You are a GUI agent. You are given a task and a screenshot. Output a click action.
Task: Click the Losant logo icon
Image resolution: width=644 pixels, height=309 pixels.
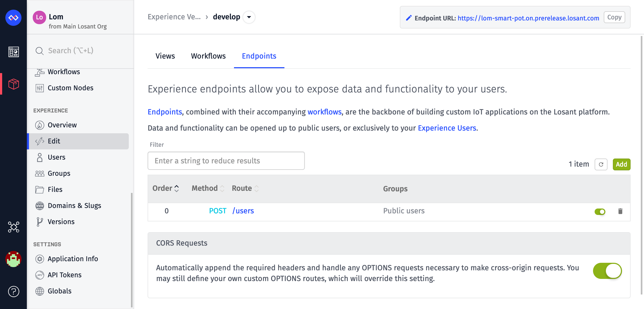point(13,18)
